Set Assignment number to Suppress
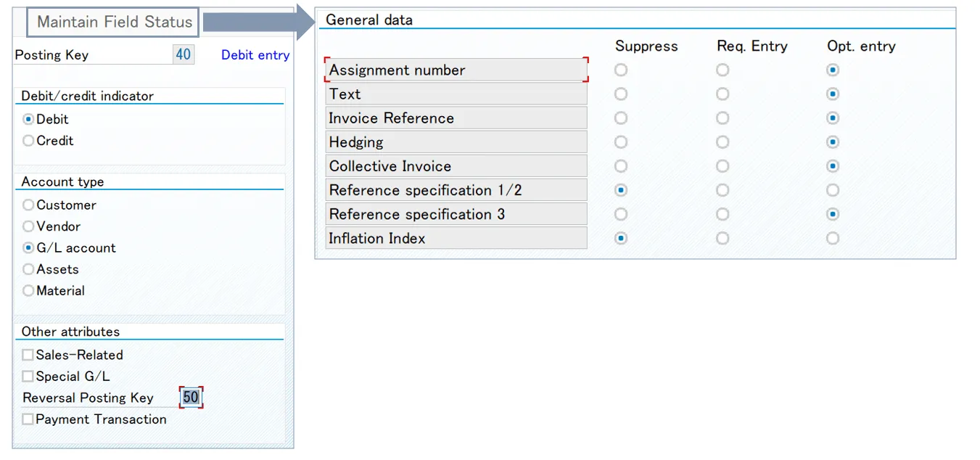 point(621,70)
